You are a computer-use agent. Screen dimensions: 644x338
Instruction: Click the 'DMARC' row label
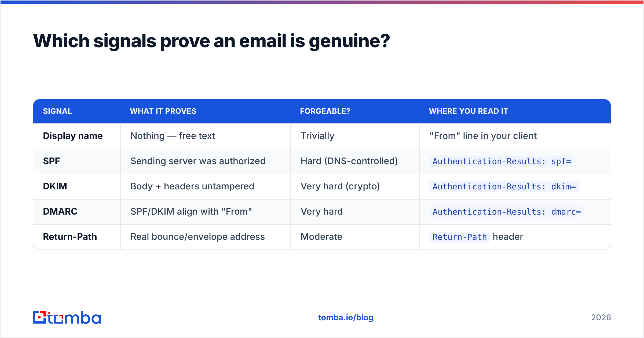point(60,212)
